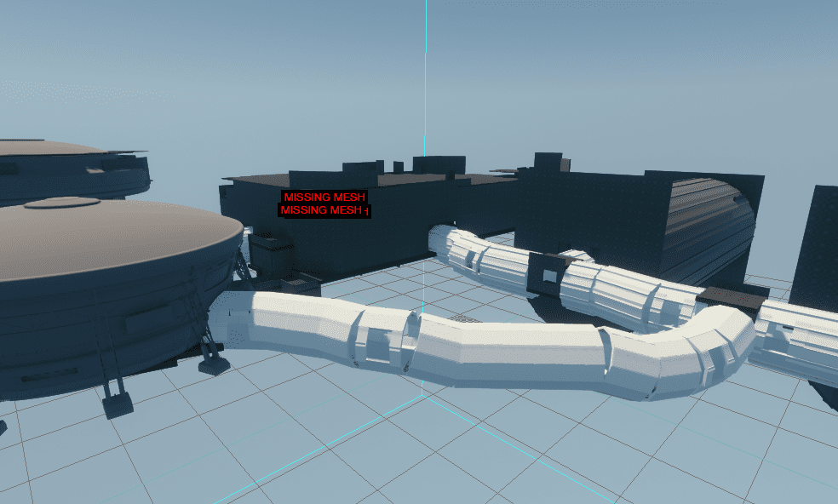Click the dark flat panel atop right pipe
Viewport: 838px width, 504px height.
click(732, 295)
